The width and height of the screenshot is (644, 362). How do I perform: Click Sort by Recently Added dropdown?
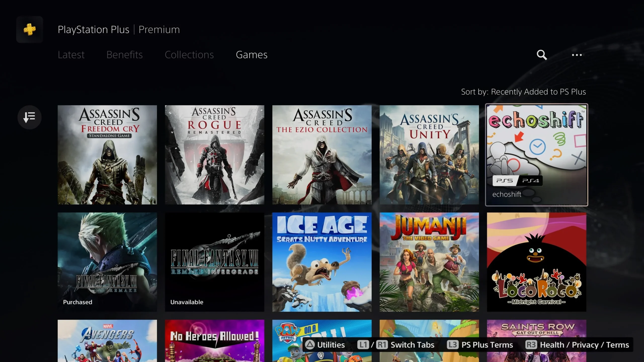tap(523, 92)
